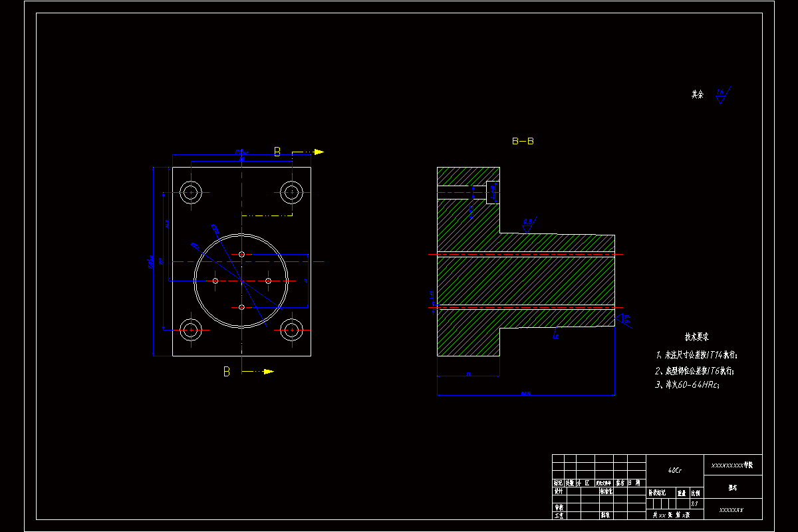Click the 比例 title block cell

(x=696, y=493)
